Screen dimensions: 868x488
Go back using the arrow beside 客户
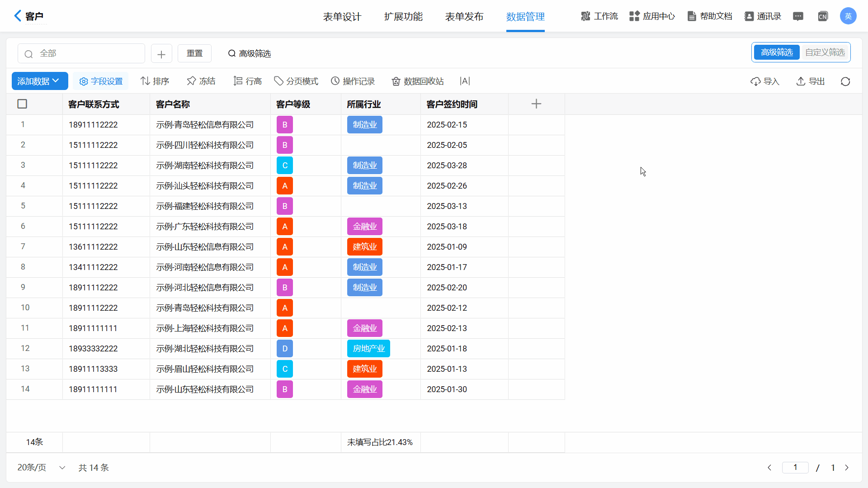tap(18, 16)
